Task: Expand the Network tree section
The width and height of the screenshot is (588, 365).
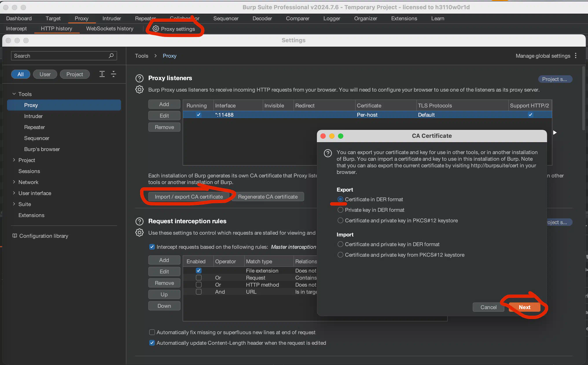Action: [x=14, y=182]
